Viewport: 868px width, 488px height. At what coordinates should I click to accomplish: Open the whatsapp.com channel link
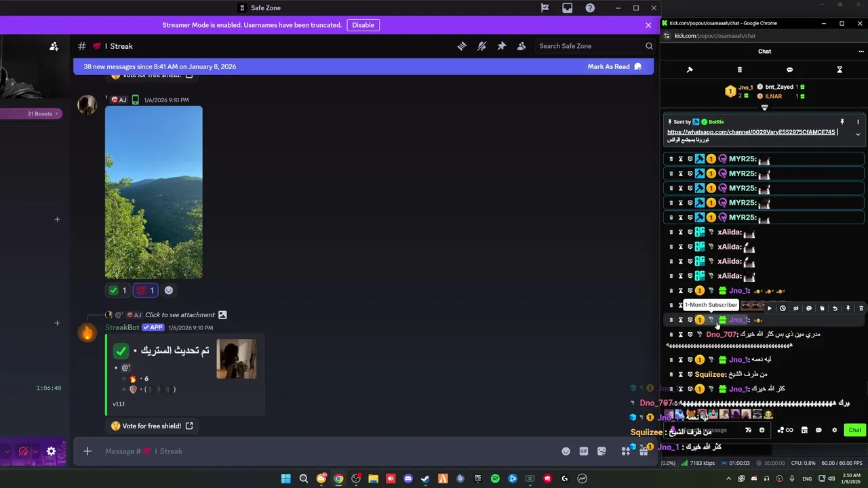click(x=751, y=132)
